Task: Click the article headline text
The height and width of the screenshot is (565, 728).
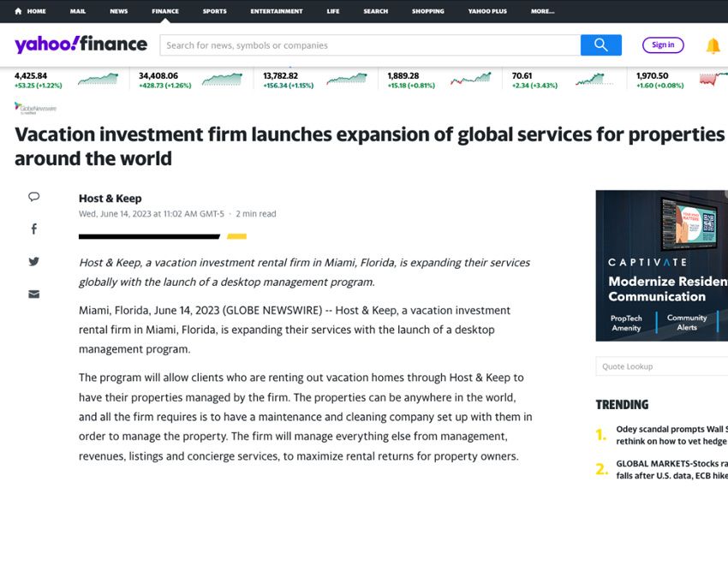Action: 370,146
